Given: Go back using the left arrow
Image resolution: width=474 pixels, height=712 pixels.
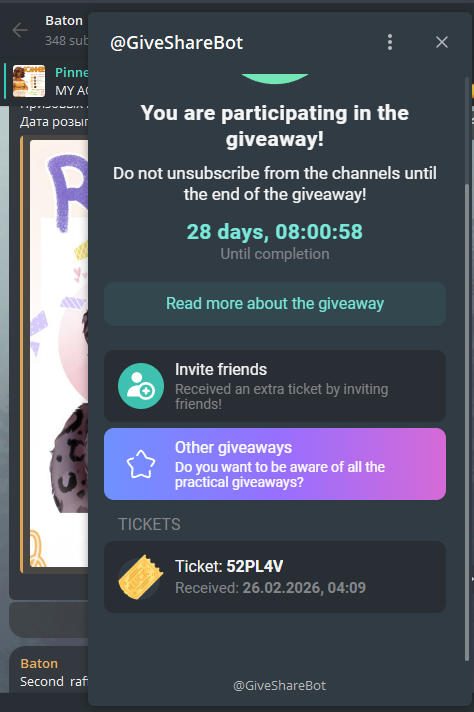Looking at the screenshot, I should (x=20, y=30).
